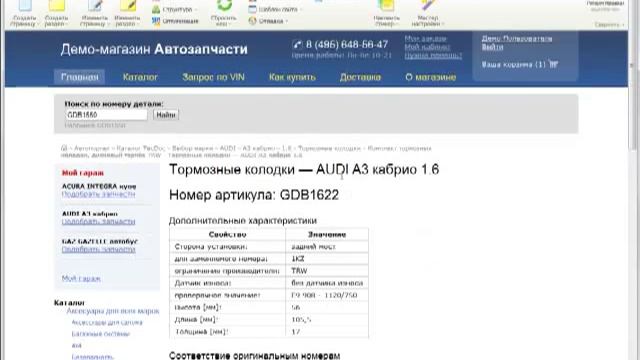Open the Как купить tab

pos(292,77)
